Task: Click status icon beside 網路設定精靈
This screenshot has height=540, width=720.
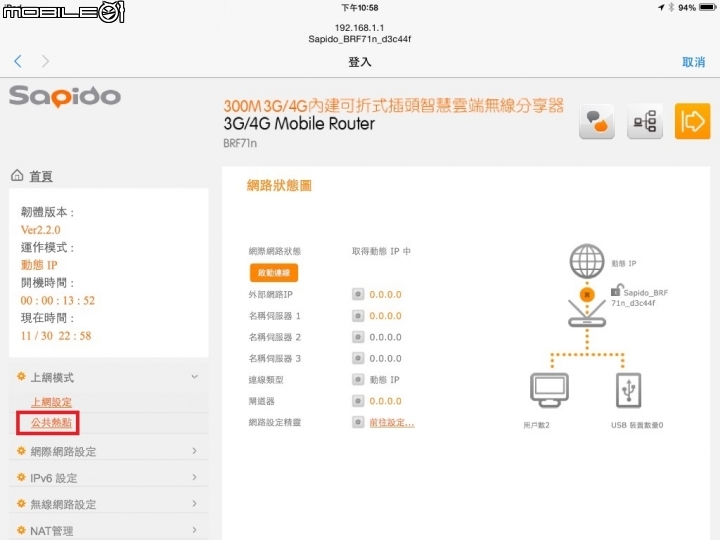Action: [358, 422]
